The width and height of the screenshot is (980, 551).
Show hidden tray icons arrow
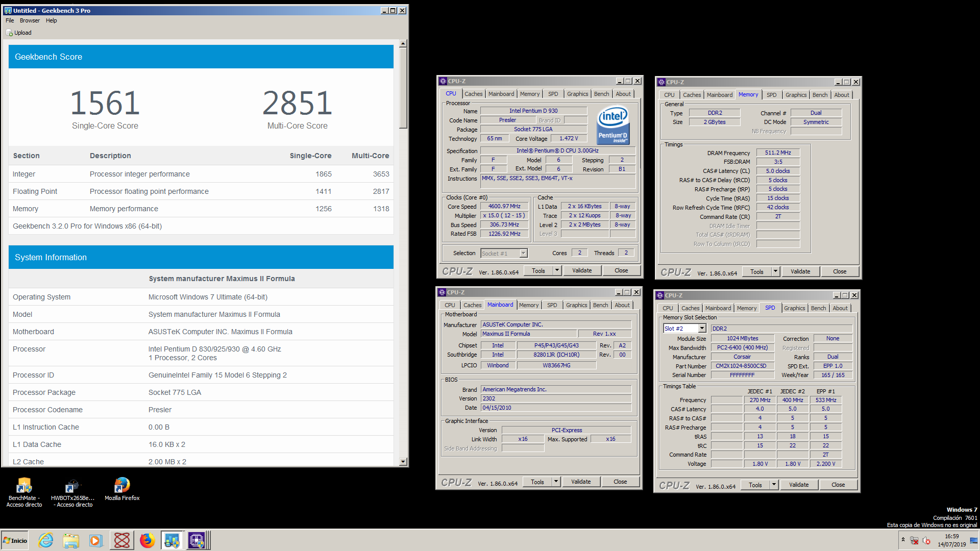(x=903, y=540)
